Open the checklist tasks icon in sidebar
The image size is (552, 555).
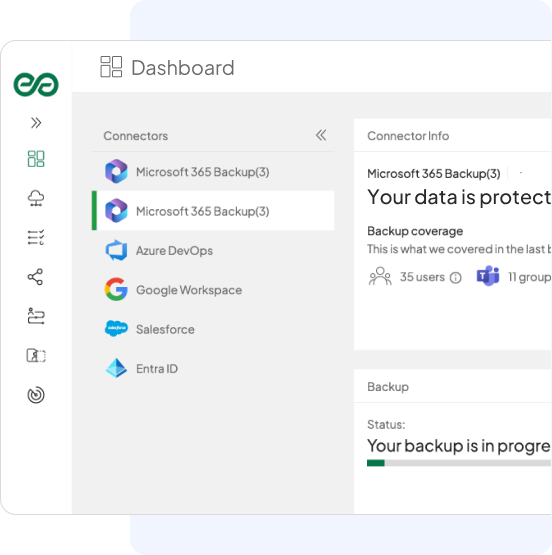[x=36, y=237]
